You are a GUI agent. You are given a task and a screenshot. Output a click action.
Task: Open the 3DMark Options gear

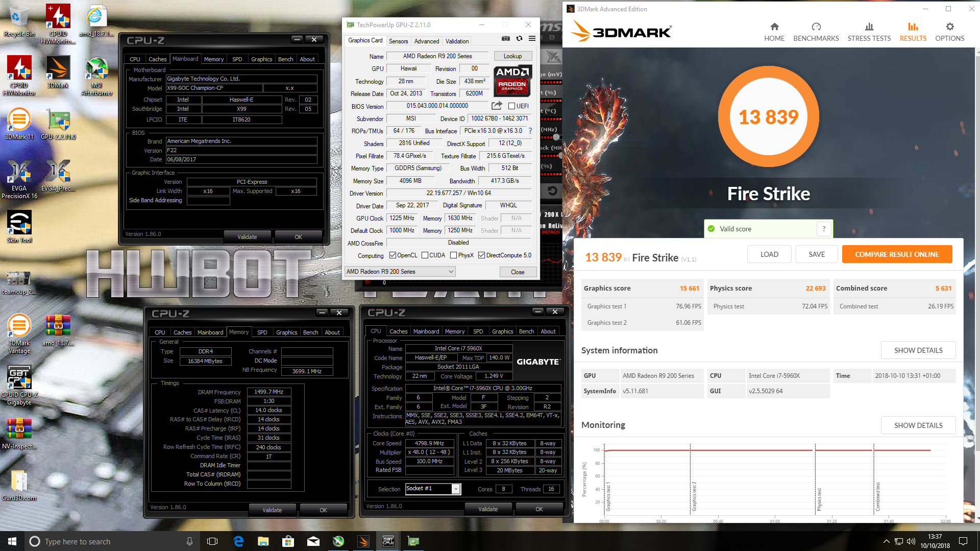(950, 32)
